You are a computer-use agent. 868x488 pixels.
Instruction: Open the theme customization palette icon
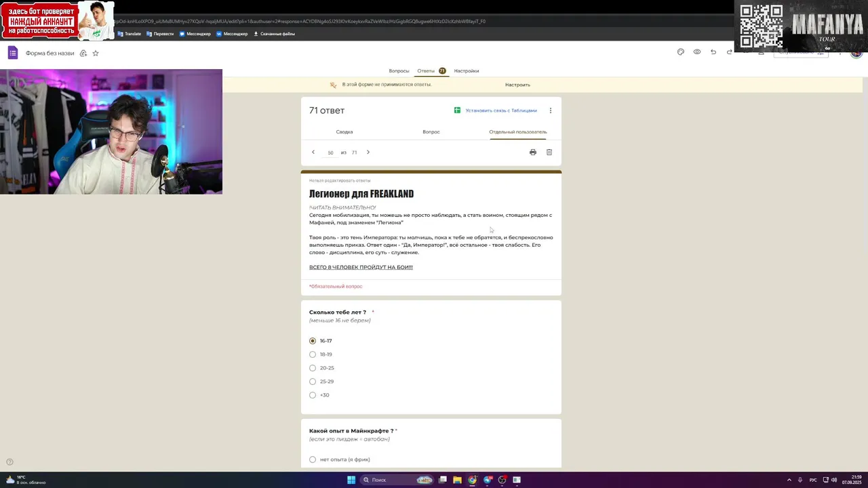681,52
